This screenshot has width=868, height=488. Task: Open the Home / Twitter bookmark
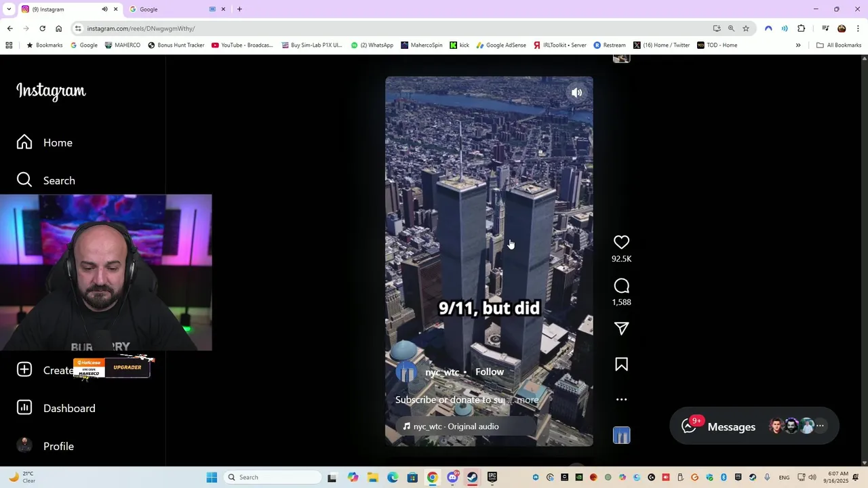coord(662,45)
